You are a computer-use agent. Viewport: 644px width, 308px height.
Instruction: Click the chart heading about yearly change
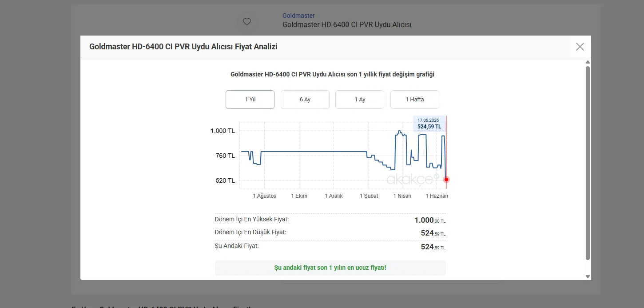pyautogui.click(x=332, y=74)
